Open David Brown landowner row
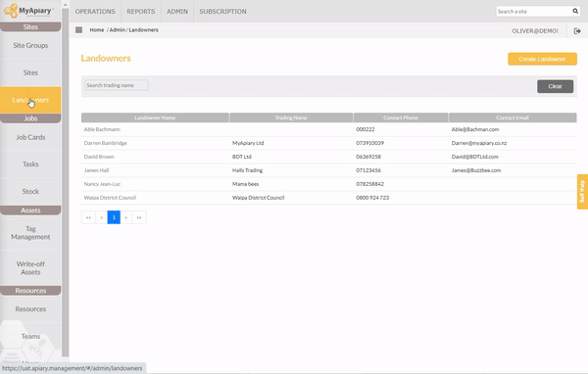 (x=329, y=157)
